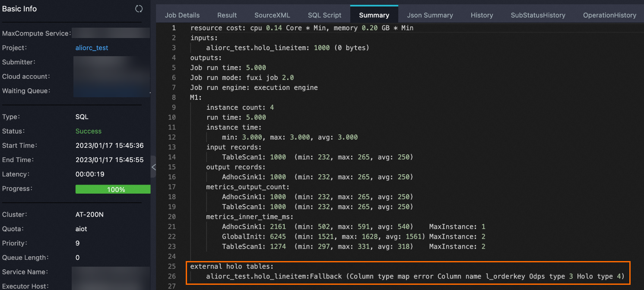The image size is (644, 290).
Task: Click the aliorc_test.holo_lineitem: 1000 input line
Action: point(288,48)
